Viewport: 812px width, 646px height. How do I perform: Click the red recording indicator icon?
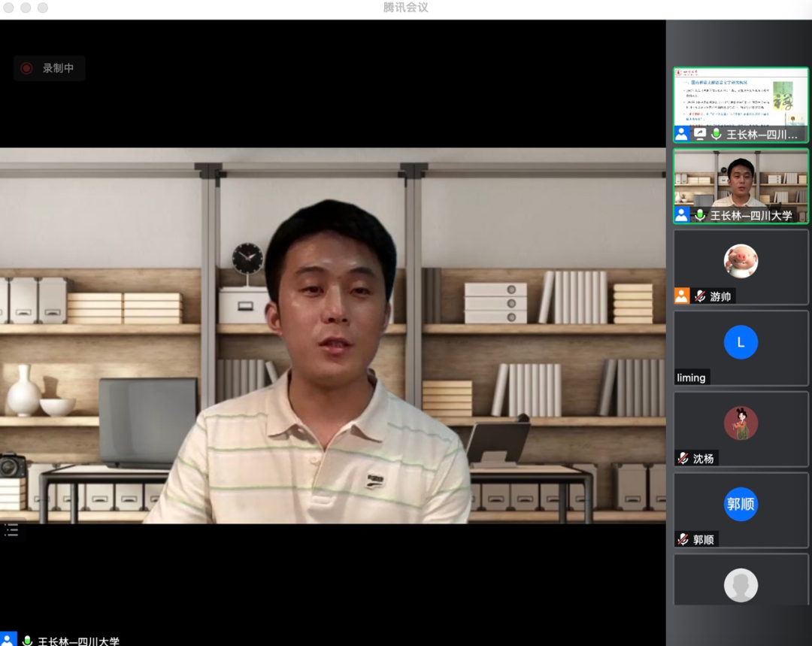click(26, 68)
